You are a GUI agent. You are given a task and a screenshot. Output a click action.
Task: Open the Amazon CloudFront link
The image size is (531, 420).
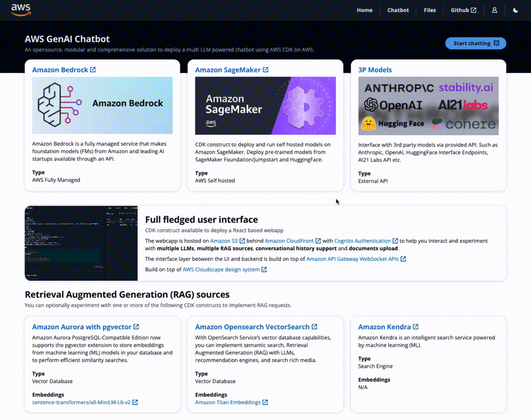click(289, 241)
